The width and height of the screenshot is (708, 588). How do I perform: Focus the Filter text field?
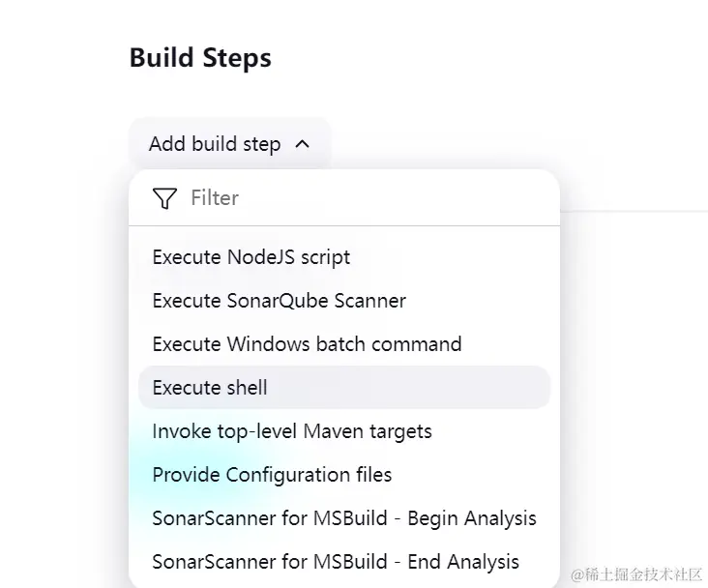pyautogui.click(x=368, y=198)
